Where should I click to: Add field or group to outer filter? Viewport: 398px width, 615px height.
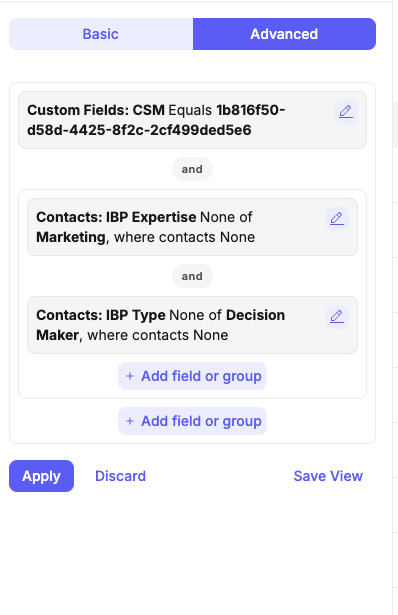pos(192,421)
